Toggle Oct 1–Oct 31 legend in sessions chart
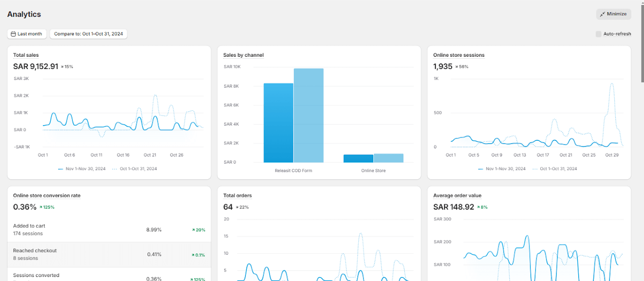The width and height of the screenshot is (644, 281). 555,169
